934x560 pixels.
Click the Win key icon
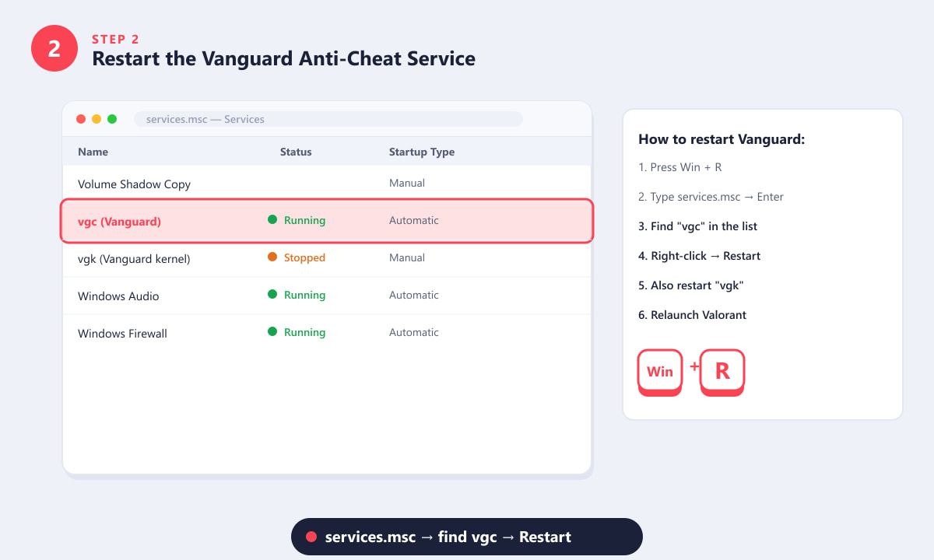(x=660, y=372)
